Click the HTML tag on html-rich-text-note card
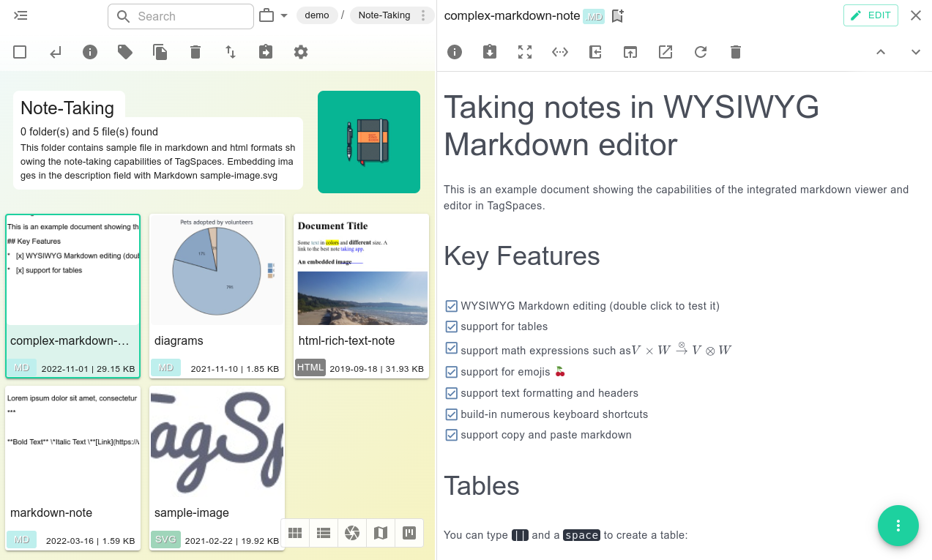 [310, 367]
